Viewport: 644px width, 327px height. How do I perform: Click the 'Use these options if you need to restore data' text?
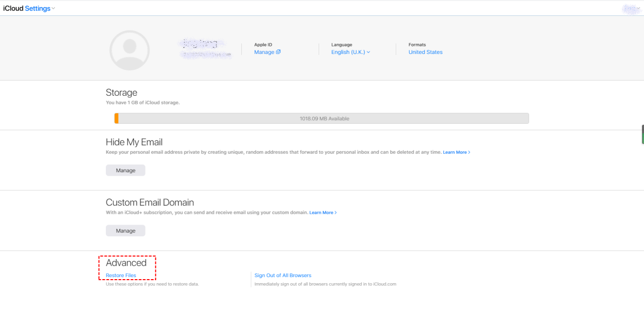point(152,284)
